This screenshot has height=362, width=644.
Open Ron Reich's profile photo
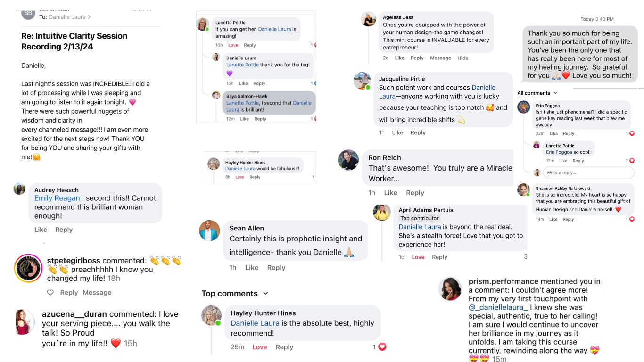(x=348, y=160)
